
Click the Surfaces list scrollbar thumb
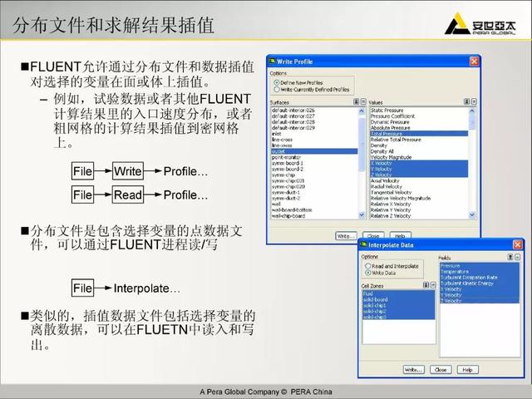[362, 144]
